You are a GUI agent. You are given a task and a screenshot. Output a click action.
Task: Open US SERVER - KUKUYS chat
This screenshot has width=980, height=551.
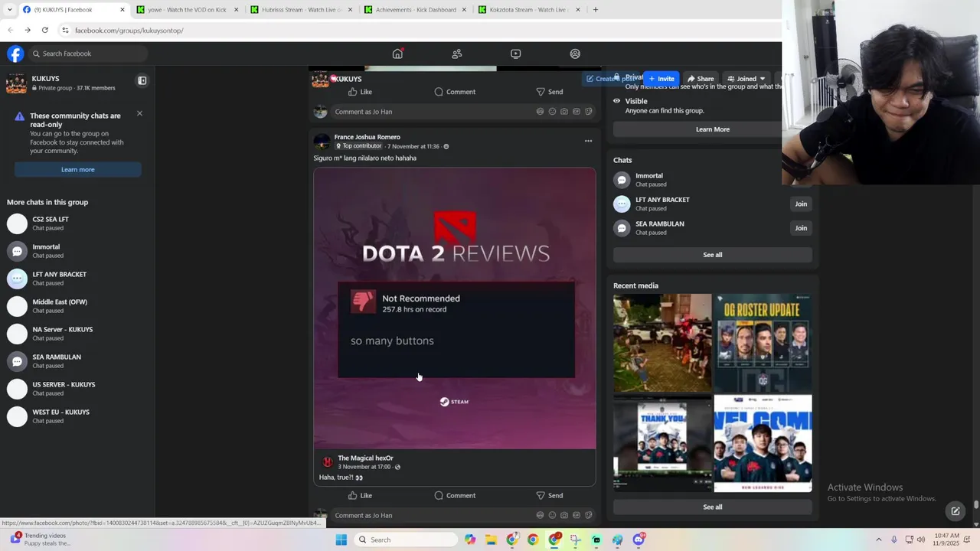pyautogui.click(x=77, y=389)
